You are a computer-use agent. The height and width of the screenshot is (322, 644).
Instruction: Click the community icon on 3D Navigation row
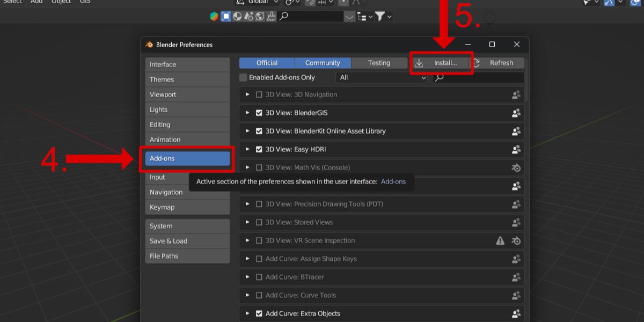pyautogui.click(x=516, y=94)
